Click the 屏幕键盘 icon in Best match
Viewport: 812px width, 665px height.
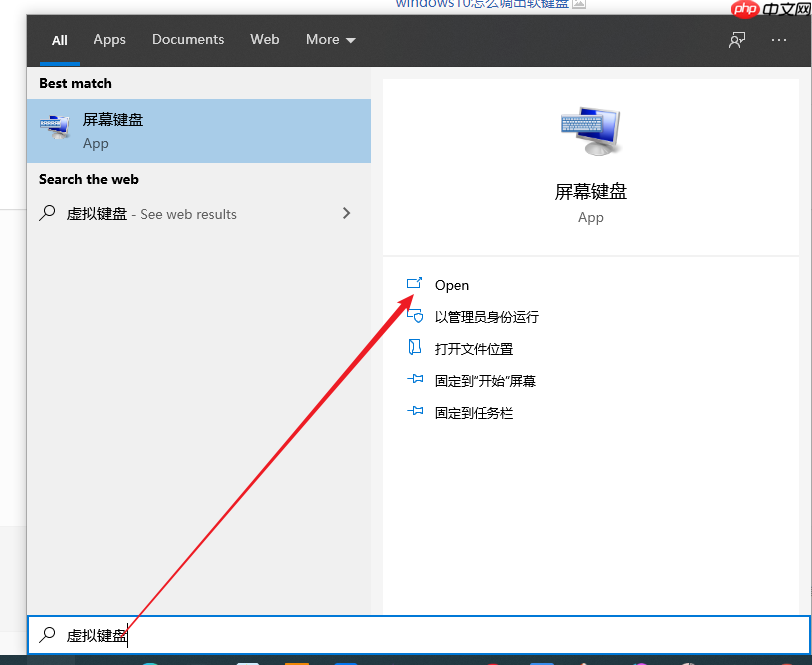pyautogui.click(x=55, y=126)
